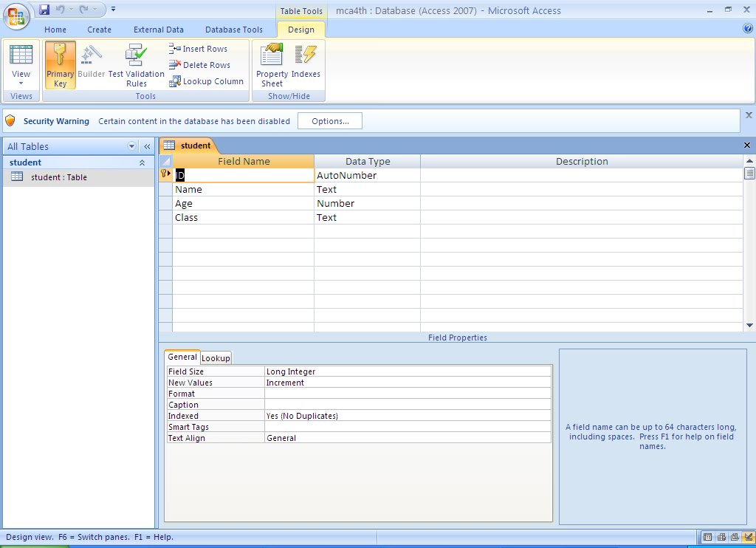
Task: Switch to the Create ribbon tab
Action: 100,30
